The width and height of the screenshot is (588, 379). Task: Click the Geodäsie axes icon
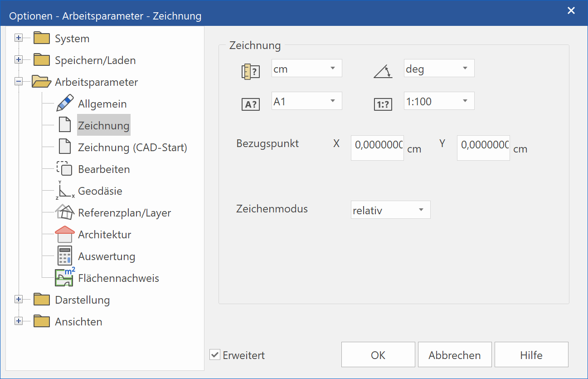click(65, 191)
